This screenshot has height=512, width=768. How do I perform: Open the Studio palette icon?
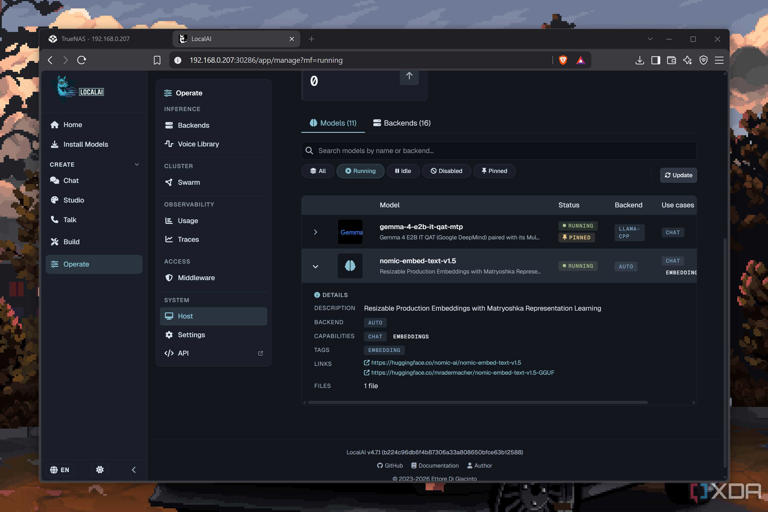tap(54, 200)
